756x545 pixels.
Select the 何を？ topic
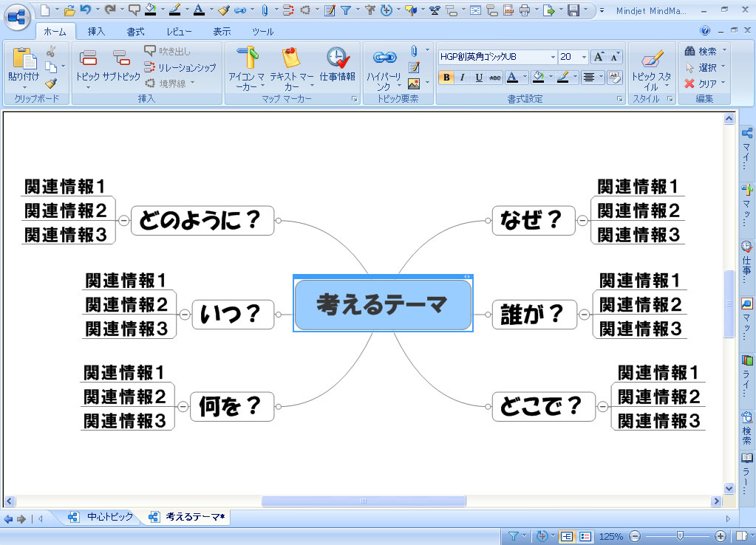coord(232,406)
